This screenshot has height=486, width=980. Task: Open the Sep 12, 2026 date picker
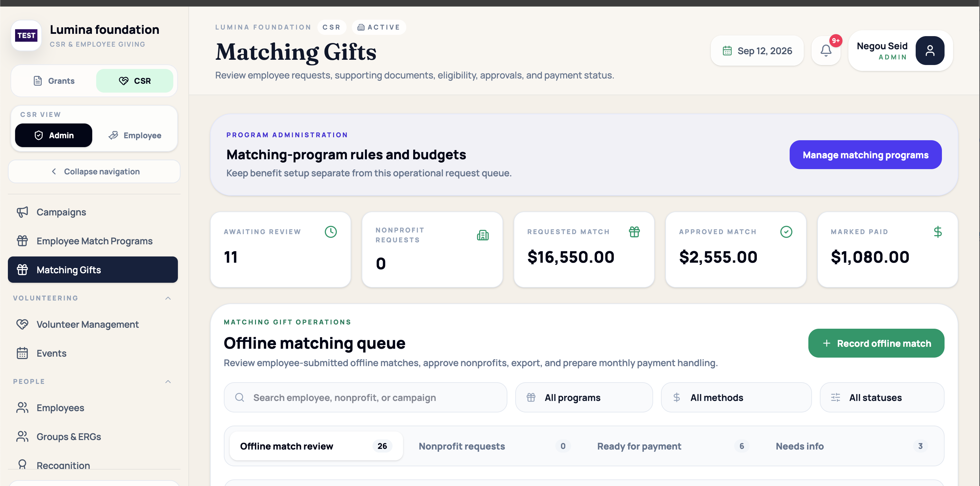coord(757,51)
